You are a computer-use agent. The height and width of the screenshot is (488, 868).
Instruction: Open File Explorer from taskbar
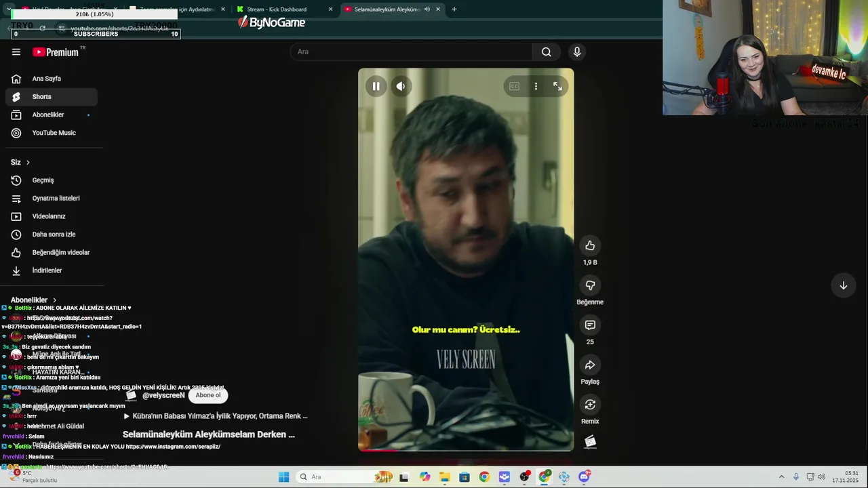[x=445, y=477]
